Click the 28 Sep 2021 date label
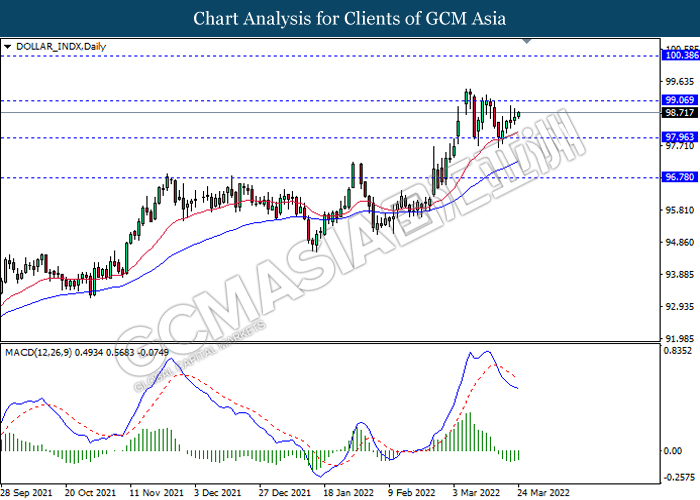Screen dimensions: 700x500 pyautogui.click(x=27, y=493)
